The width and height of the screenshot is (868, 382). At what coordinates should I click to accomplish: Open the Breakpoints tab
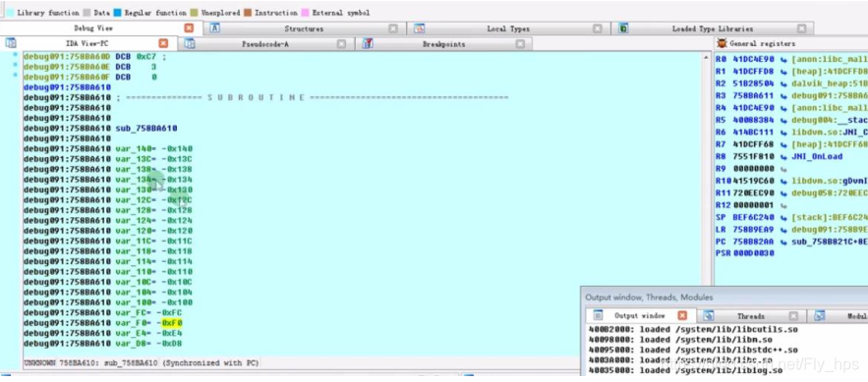coord(444,43)
